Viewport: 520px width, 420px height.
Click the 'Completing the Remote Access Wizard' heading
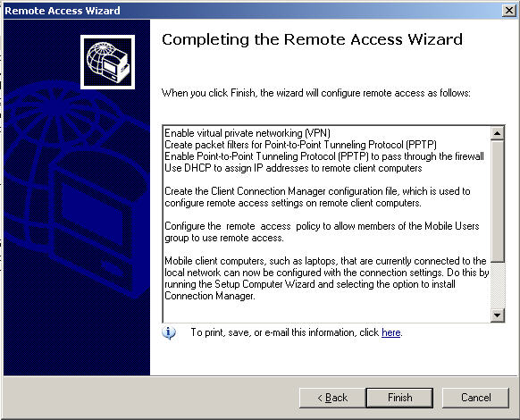pyautogui.click(x=312, y=39)
